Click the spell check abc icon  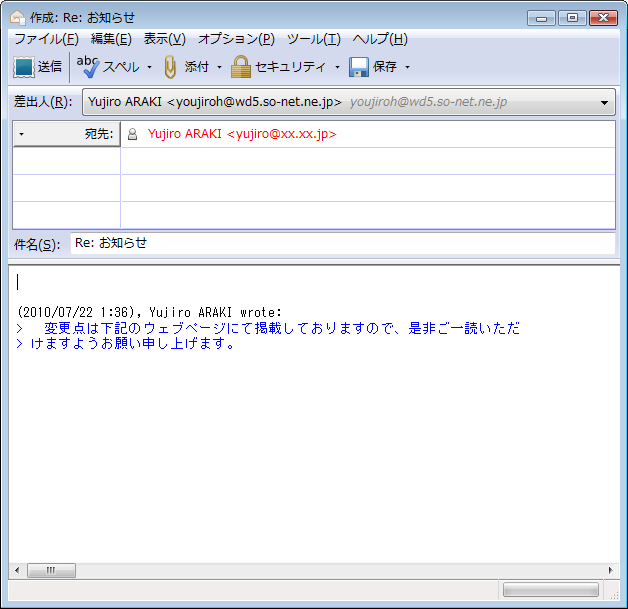[88, 66]
